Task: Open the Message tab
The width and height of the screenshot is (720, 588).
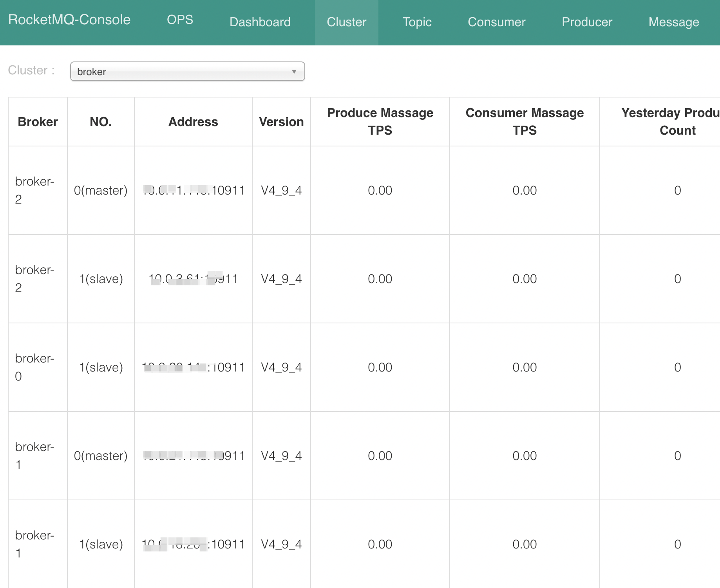Action: pyautogui.click(x=674, y=22)
